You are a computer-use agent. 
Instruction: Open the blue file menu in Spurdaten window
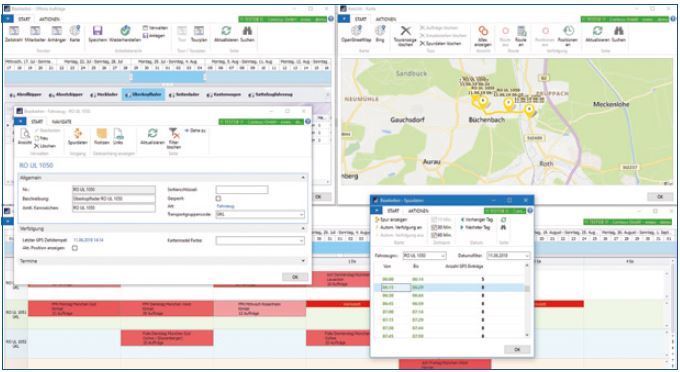(376, 211)
